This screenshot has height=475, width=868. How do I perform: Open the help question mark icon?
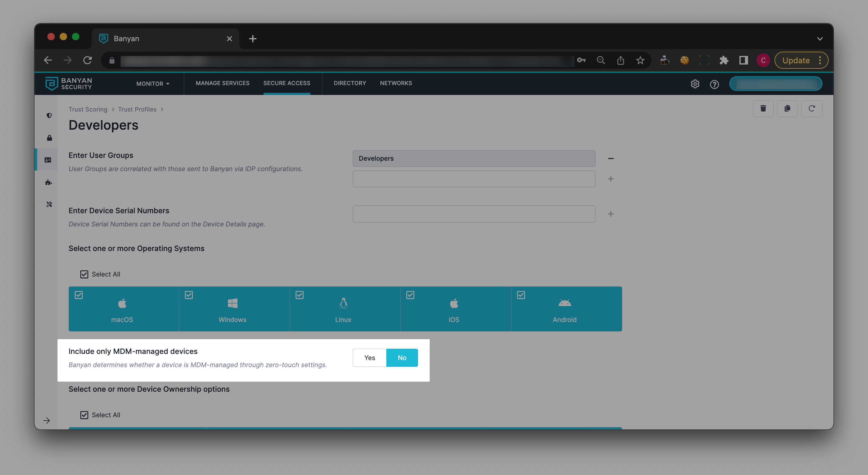pos(714,84)
